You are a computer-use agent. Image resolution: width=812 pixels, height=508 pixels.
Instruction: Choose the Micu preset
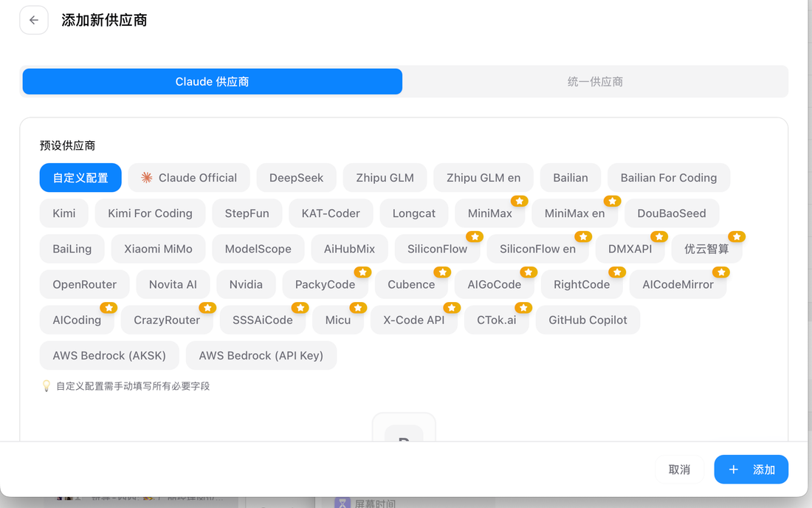[338, 320]
